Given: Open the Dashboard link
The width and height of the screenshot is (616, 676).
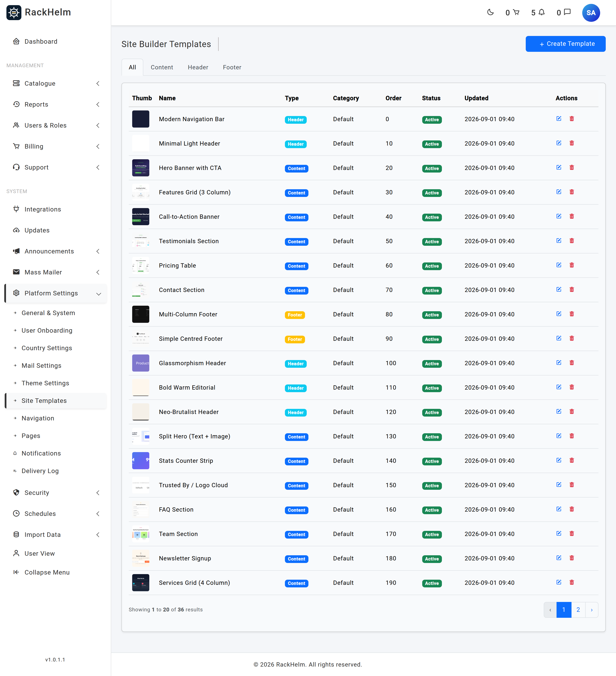Looking at the screenshot, I should coord(56,41).
